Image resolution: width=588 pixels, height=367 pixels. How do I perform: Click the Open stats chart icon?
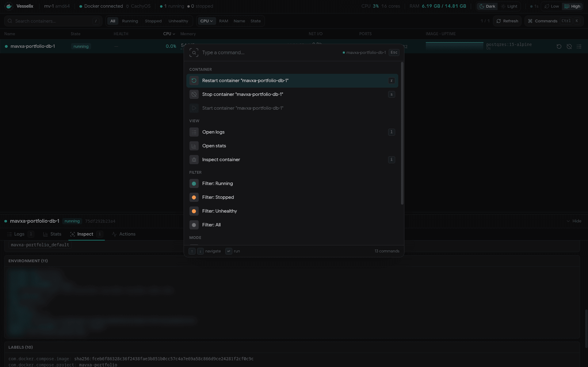(x=194, y=146)
